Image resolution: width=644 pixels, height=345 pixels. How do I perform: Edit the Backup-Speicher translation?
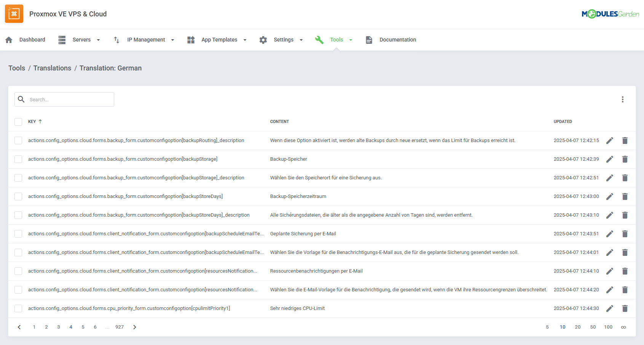coord(610,159)
